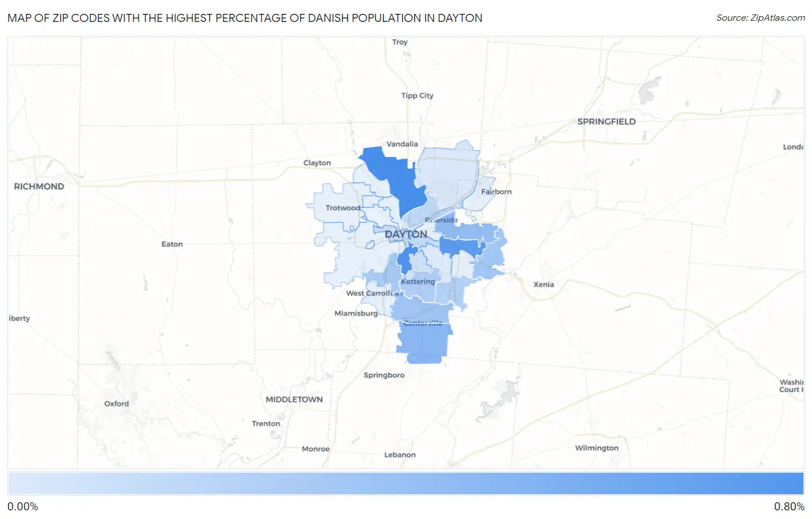Select the Oxford map label
Screen dimensions: 812x519
point(117,404)
